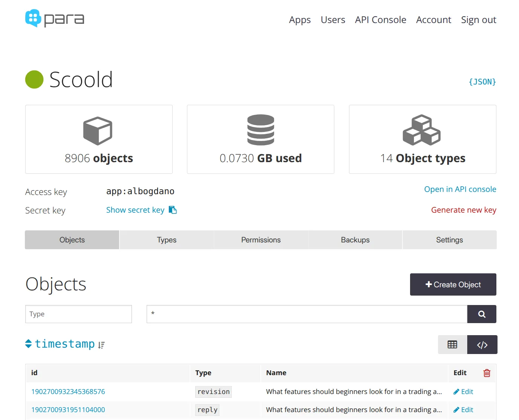
Task: Open the Users menu item
Action: (333, 20)
